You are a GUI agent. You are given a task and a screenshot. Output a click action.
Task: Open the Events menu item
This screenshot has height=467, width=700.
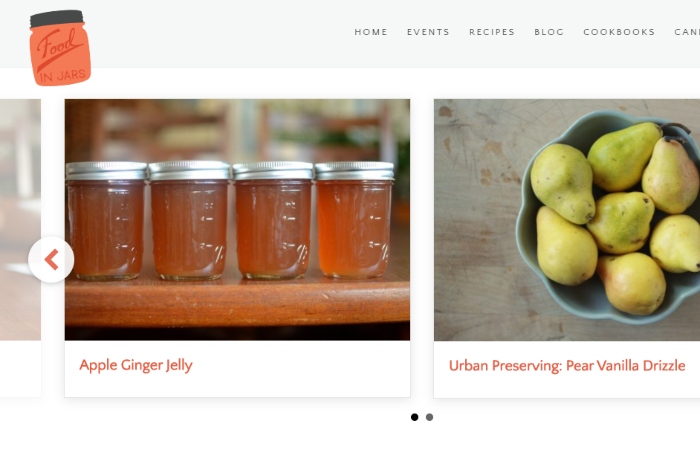pos(428,32)
